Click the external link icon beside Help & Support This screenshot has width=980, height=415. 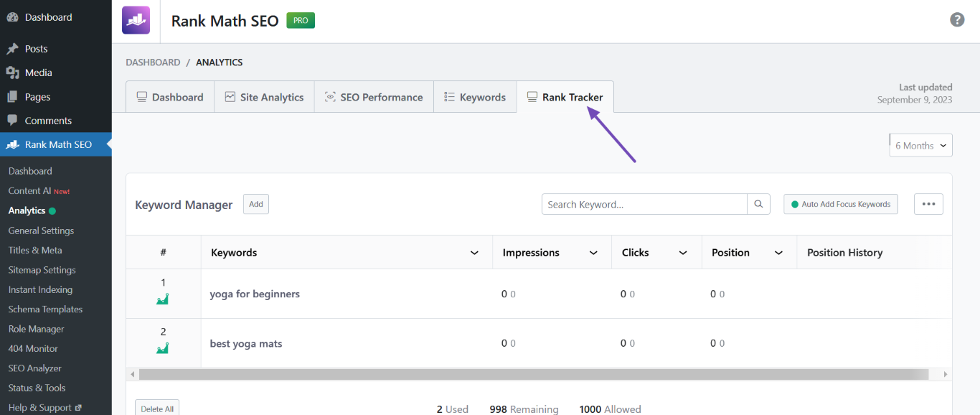[78, 408]
